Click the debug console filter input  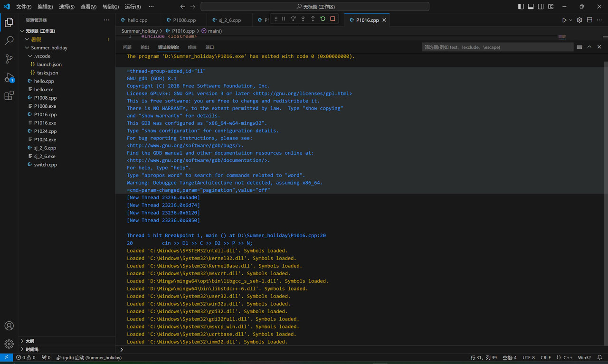tap(497, 47)
